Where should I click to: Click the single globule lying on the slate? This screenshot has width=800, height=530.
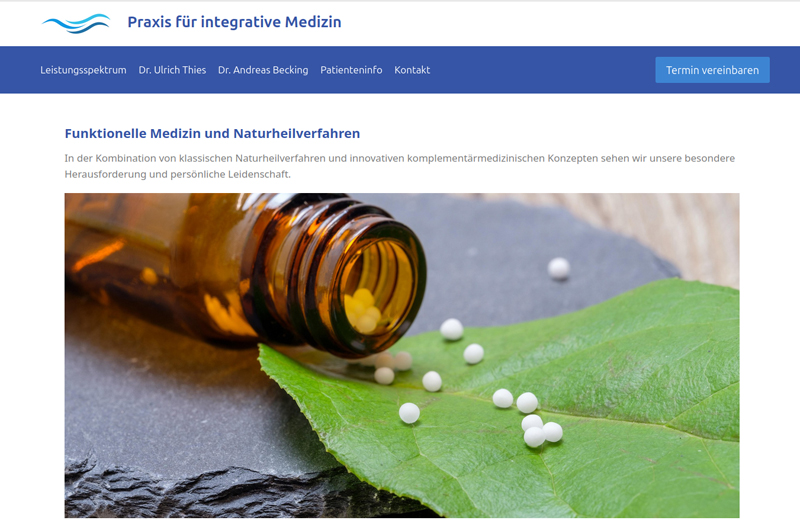[x=559, y=268]
